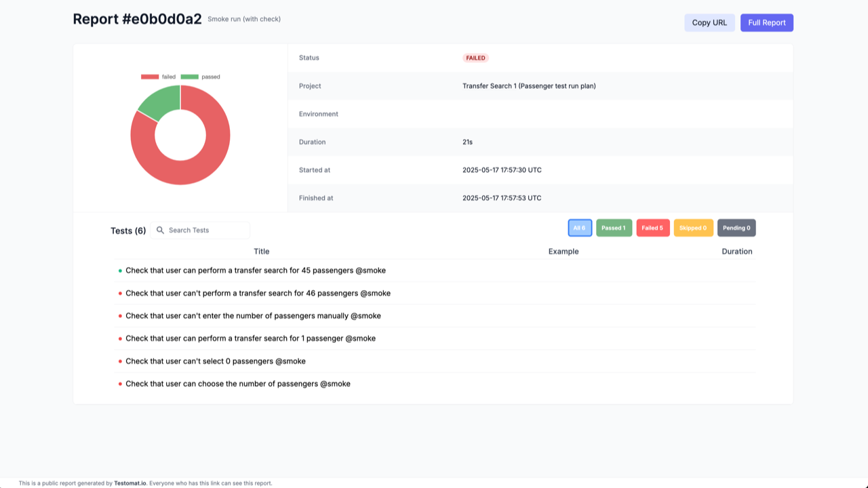
Task: Click the red dot beside the 'choose the number of passengers' test
Action: coord(121,384)
